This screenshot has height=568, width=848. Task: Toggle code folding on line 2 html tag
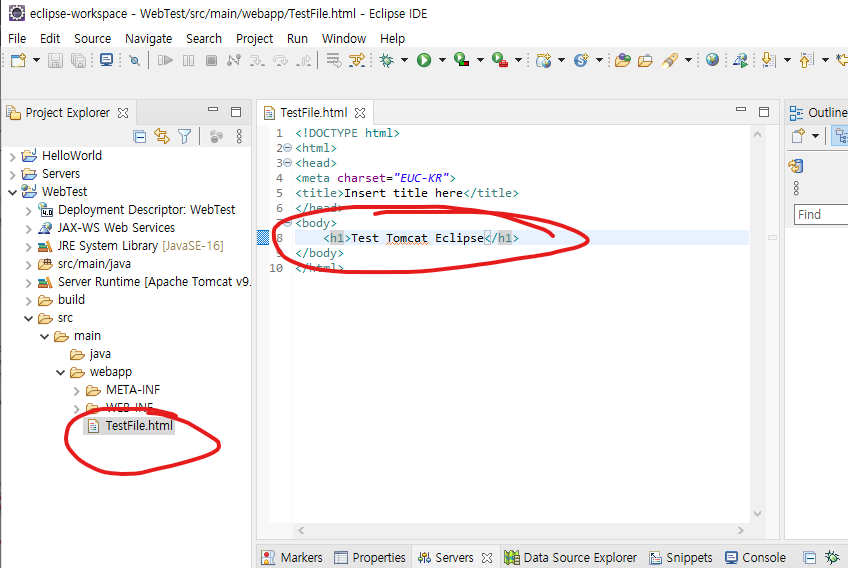(288, 148)
